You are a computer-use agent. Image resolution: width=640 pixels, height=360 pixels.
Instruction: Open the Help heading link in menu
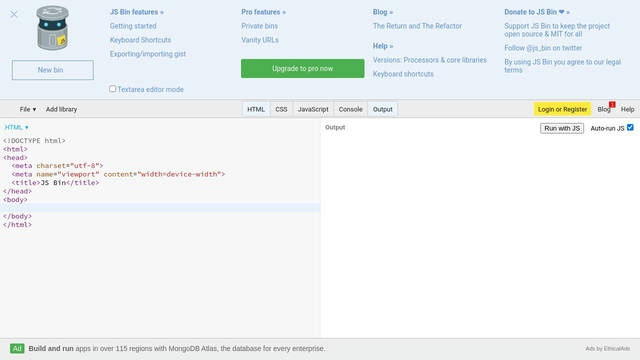(383, 46)
